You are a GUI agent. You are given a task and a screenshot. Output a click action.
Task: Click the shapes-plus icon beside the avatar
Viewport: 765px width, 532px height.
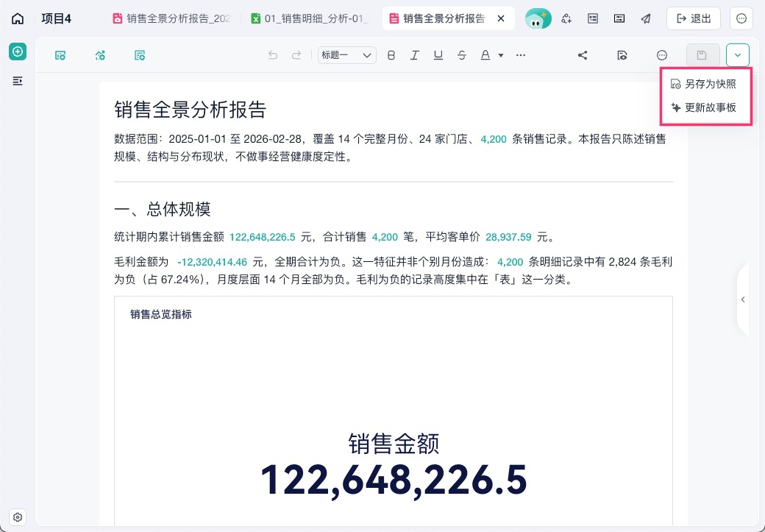click(566, 19)
